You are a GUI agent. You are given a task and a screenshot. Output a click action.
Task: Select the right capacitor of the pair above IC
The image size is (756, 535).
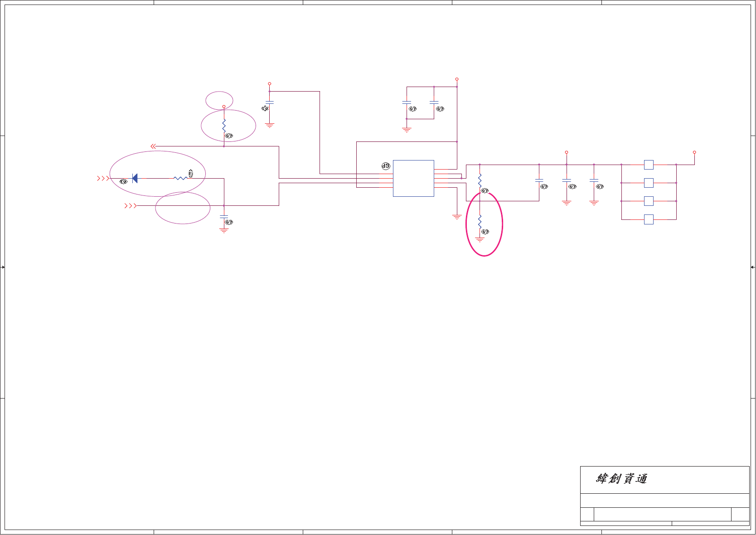click(x=434, y=103)
